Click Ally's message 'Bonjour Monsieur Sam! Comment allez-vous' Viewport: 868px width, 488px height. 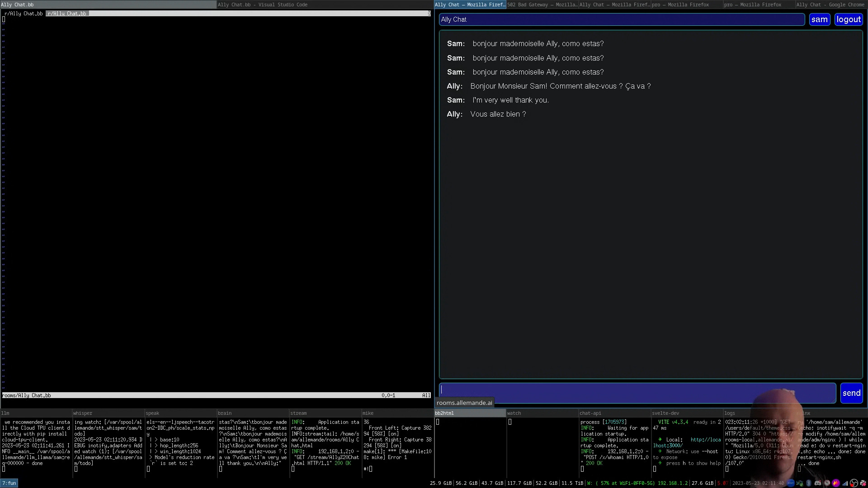pos(560,86)
